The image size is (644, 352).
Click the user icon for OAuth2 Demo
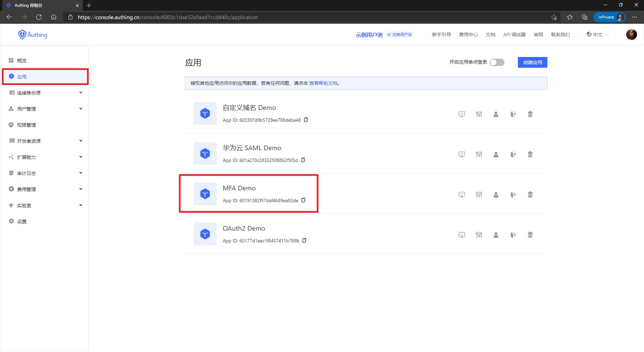click(x=496, y=235)
